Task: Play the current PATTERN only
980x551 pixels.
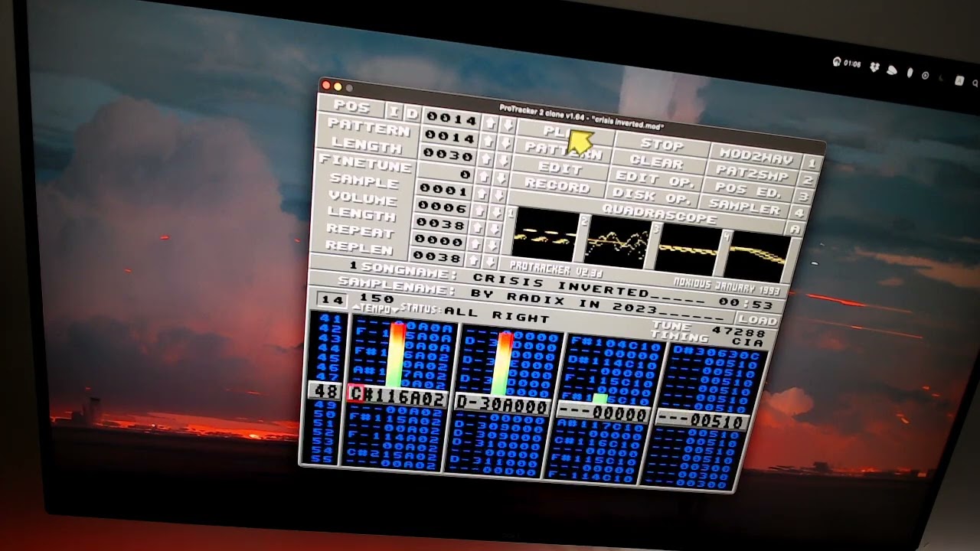Action: click(x=563, y=150)
